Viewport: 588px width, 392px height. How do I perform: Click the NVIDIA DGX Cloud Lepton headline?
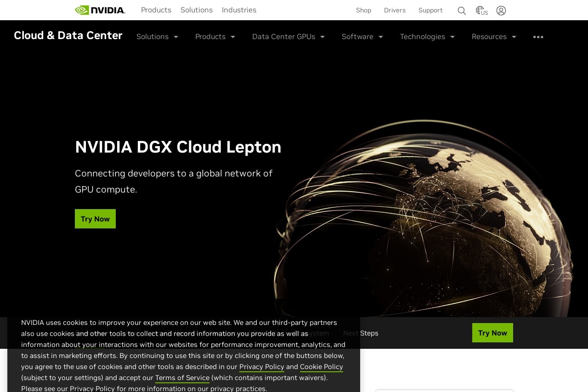click(x=178, y=147)
